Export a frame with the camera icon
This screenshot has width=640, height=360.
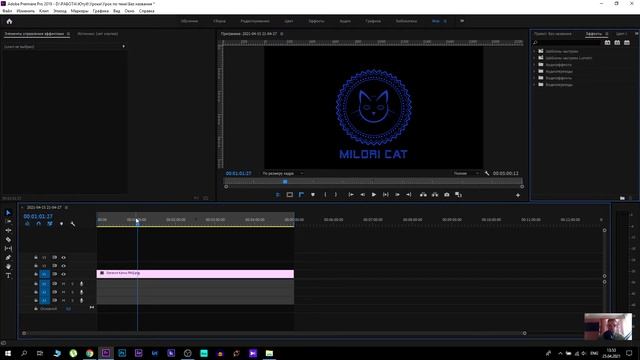click(447, 195)
